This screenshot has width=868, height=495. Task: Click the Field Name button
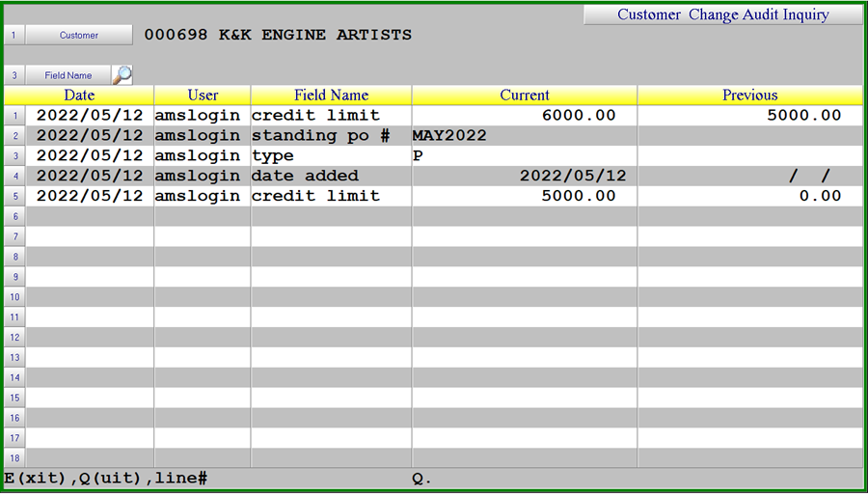pos(68,75)
